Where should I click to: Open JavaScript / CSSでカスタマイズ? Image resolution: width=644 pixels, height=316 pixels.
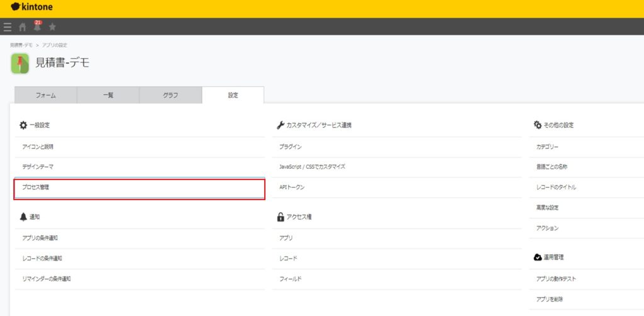pyautogui.click(x=396, y=167)
